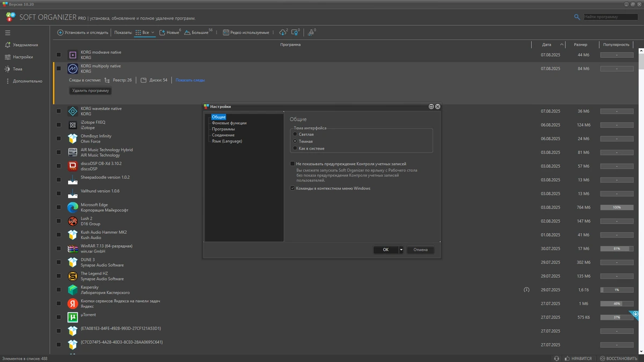Open the Все filter dropdown
The width and height of the screenshot is (644, 362).
point(145,33)
